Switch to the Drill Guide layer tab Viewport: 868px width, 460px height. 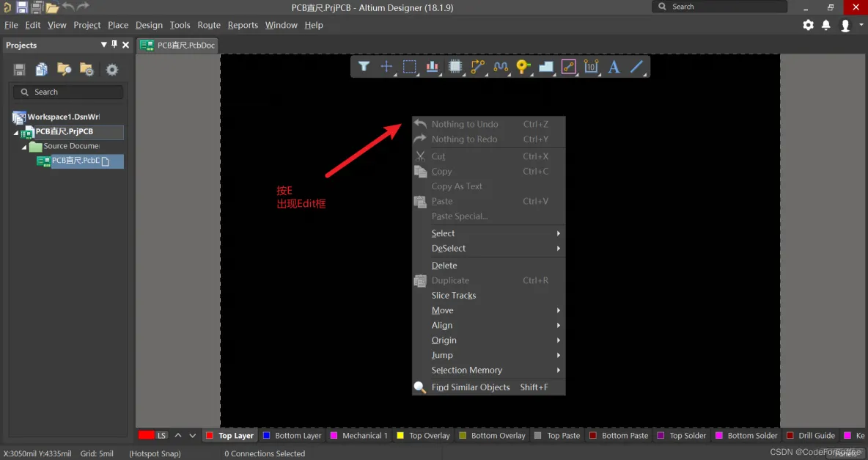pyautogui.click(x=811, y=436)
